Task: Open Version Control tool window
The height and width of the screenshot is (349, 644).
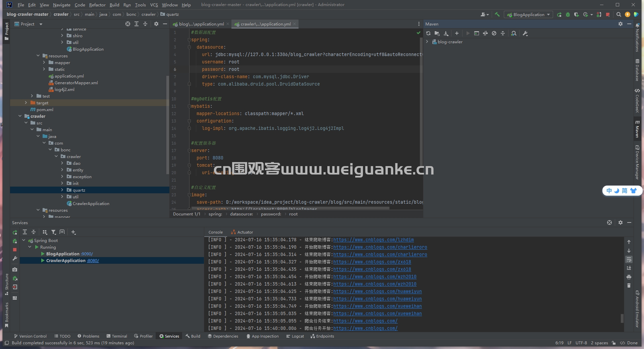Action: 30,336
